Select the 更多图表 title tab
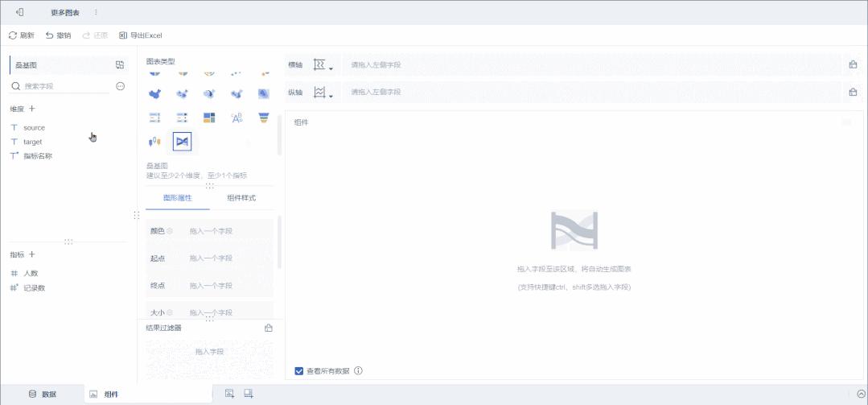The image size is (868, 405). pos(65,12)
